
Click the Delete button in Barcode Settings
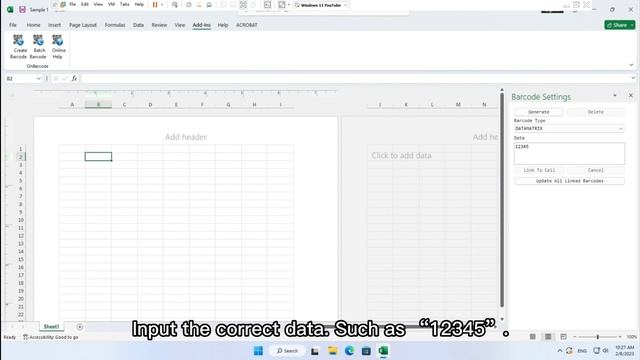596,112
